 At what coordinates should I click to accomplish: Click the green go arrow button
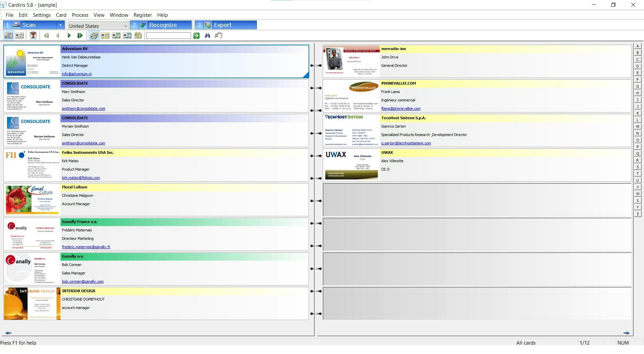coord(196,36)
